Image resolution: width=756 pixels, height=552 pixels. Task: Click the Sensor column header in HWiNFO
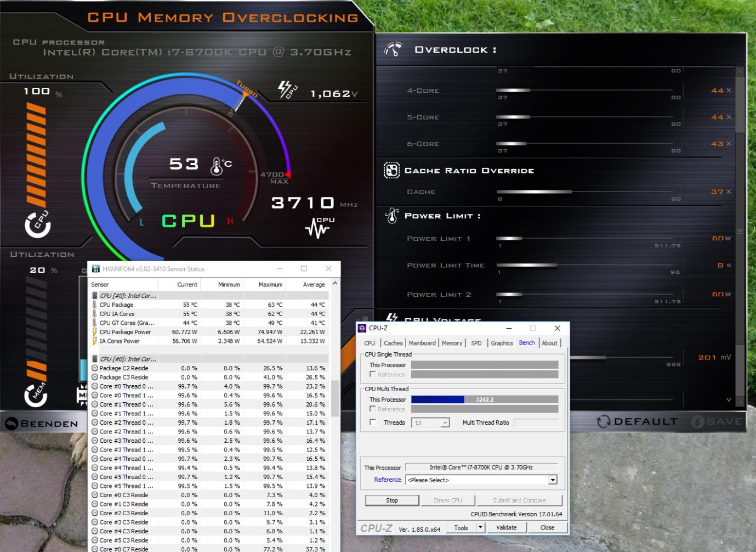(124, 284)
